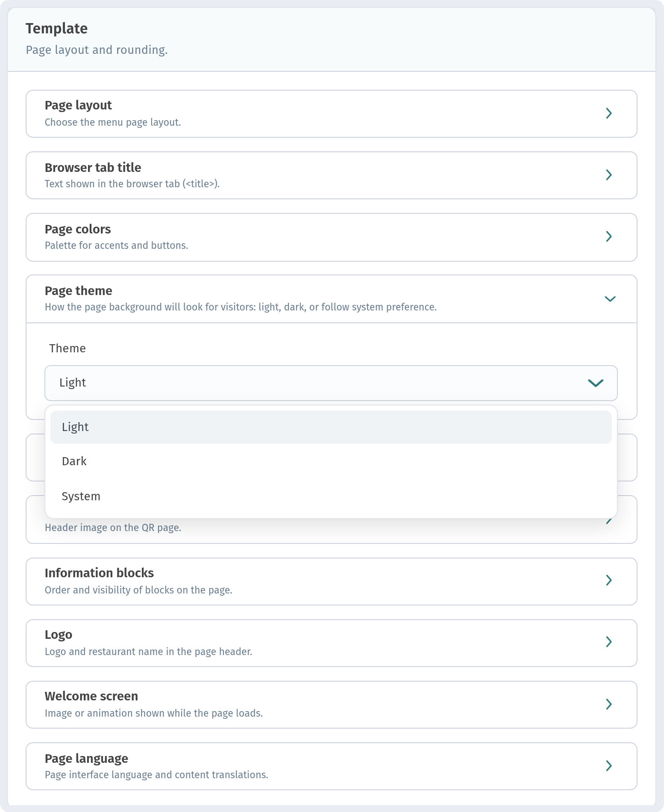Expand the Welcome screen chevron
The width and height of the screenshot is (664, 812).
tap(609, 704)
